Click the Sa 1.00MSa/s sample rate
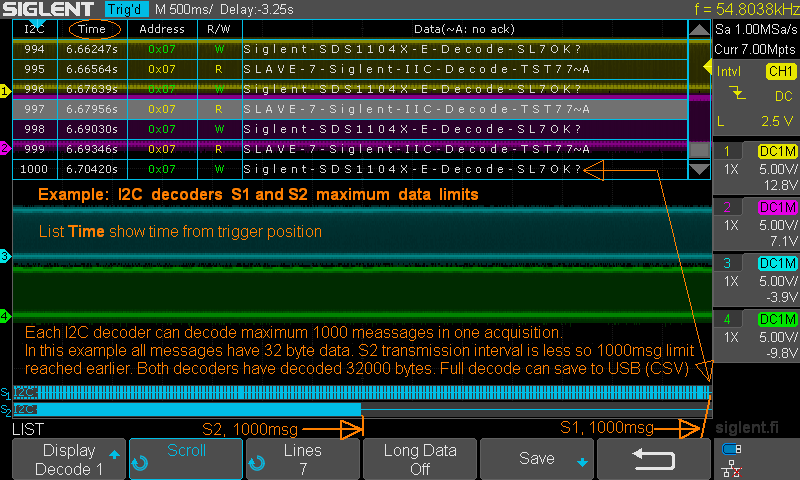Screen dimensions: 800x480 (756, 30)
